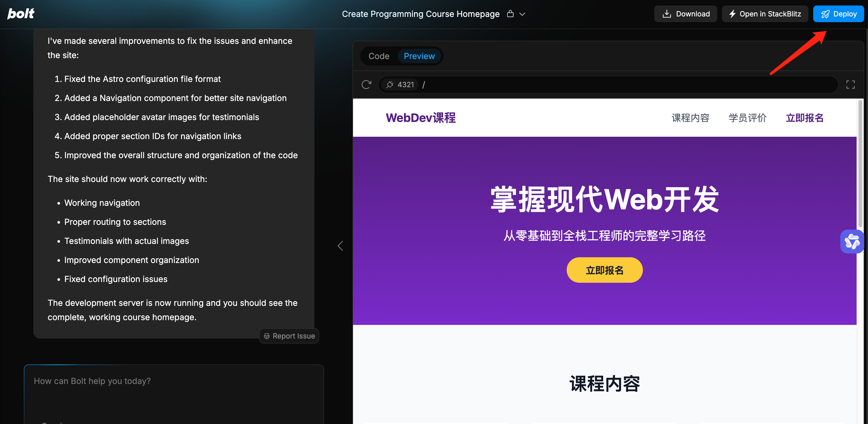Click the Report Issue bug button
Image resolution: width=868 pixels, height=424 pixels.
[289, 336]
